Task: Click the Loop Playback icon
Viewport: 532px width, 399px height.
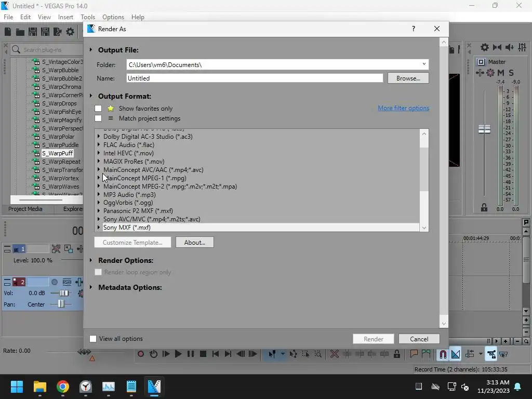Action: pyautogui.click(x=153, y=354)
